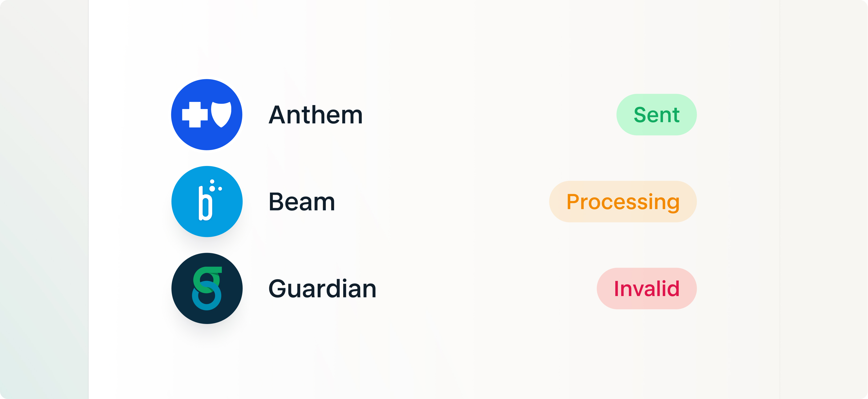Screen dimensions: 868x399
Task: Click empty space in the Guardian row
Action: click(x=485, y=288)
